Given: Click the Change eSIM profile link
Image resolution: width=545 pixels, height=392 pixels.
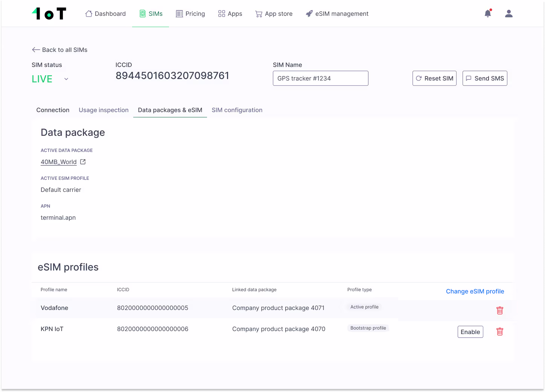Looking at the screenshot, I should [475, 291].
